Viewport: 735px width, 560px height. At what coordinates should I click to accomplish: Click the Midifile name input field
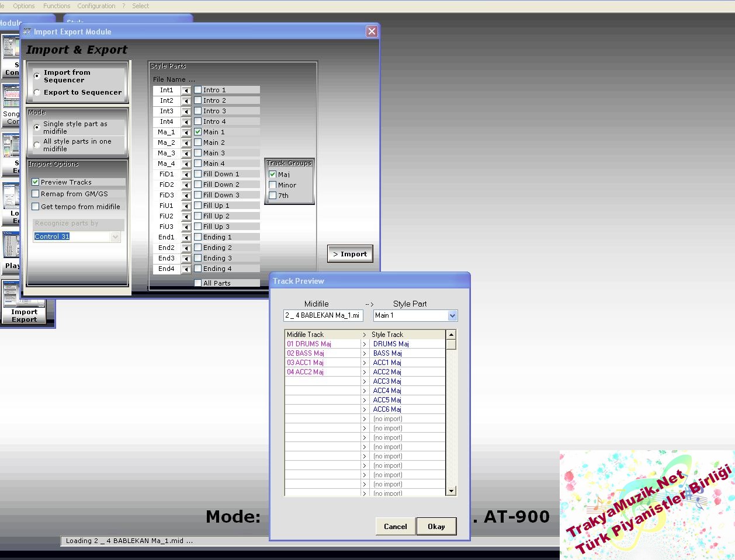[x=323, y=315]
